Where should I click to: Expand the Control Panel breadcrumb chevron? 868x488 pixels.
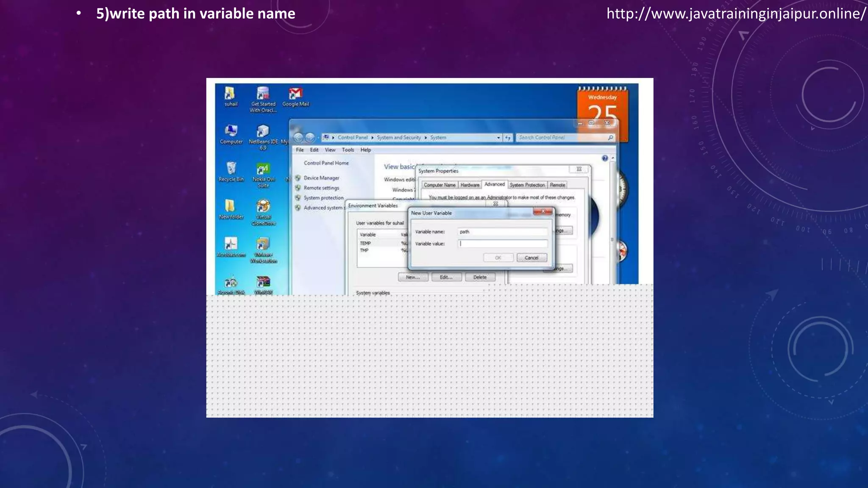point(373,138)
